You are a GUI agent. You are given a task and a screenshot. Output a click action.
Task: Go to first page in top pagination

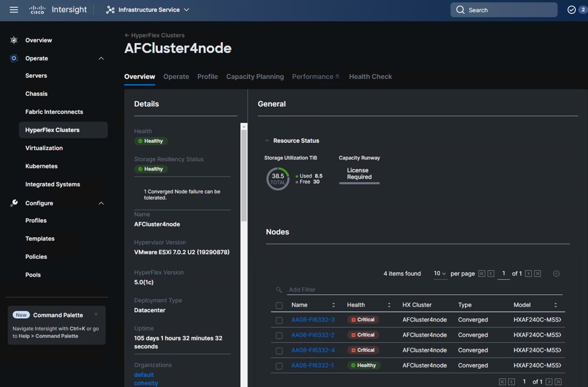coord(482,274)
